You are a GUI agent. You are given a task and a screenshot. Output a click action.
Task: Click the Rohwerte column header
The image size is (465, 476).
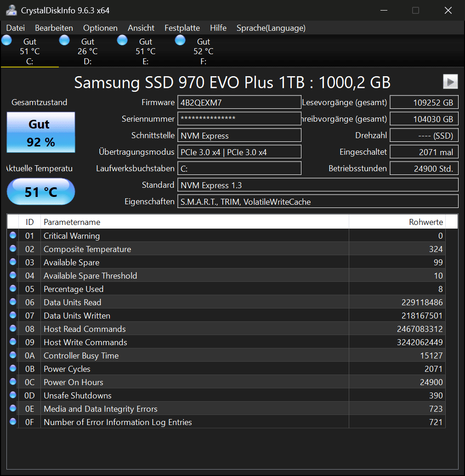click(x=397, y=222)
